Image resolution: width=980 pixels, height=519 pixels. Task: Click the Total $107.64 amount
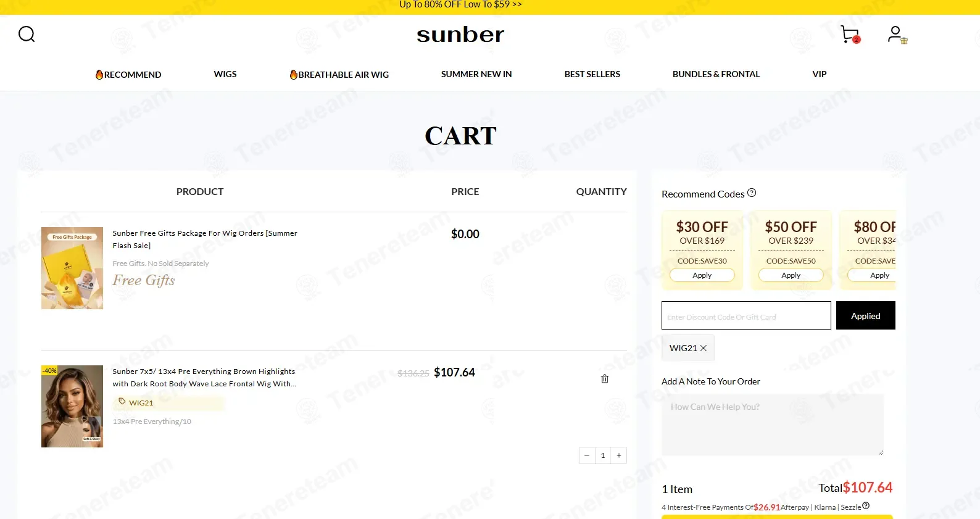click(868, 488)
